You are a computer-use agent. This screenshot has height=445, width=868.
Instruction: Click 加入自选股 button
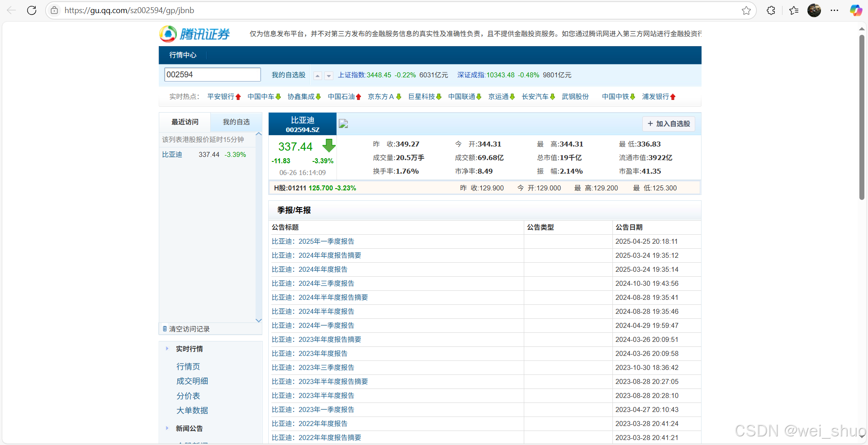(x=669, y=124)
